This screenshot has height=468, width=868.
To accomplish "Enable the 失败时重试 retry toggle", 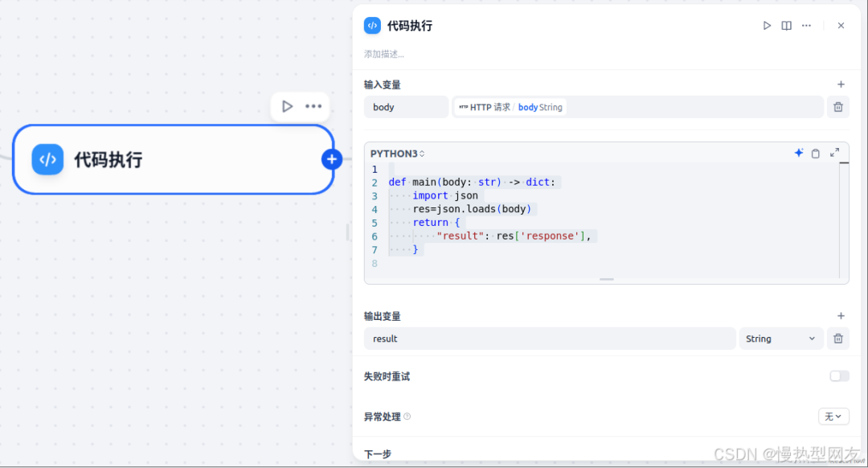I will pos(838,376).
